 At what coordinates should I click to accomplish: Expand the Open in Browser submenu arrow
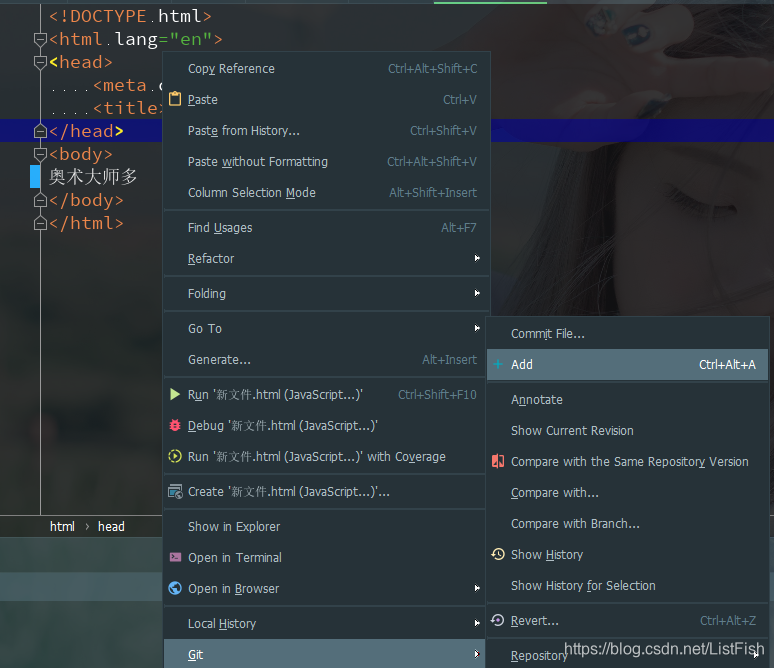[477, 588]
